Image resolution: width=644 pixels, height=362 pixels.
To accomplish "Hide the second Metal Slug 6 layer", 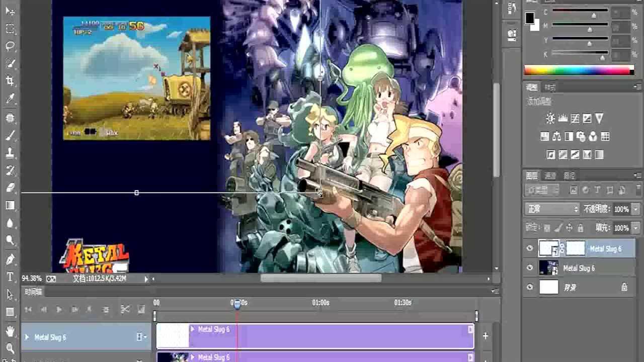I will coord(530,268).
